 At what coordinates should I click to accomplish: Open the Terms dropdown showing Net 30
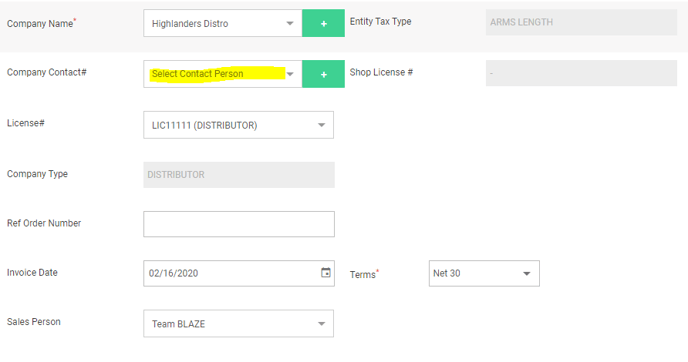pyautogui.click(x=484, y=273)
